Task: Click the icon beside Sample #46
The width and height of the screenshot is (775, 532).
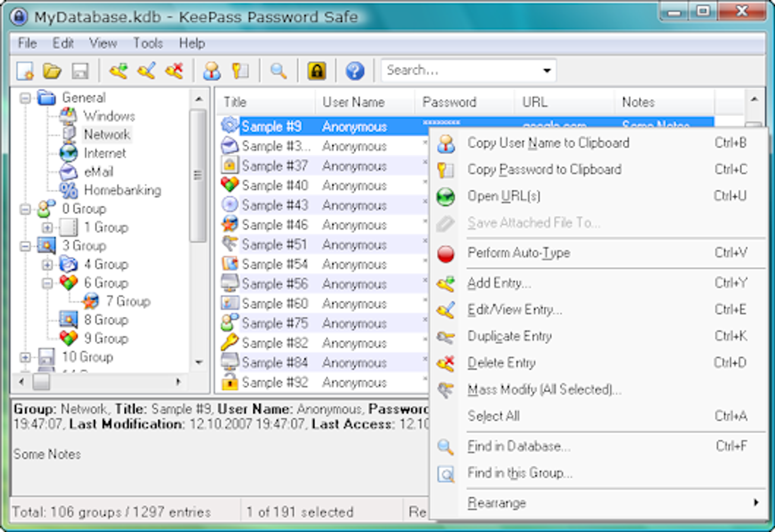Action: (229, 224)
